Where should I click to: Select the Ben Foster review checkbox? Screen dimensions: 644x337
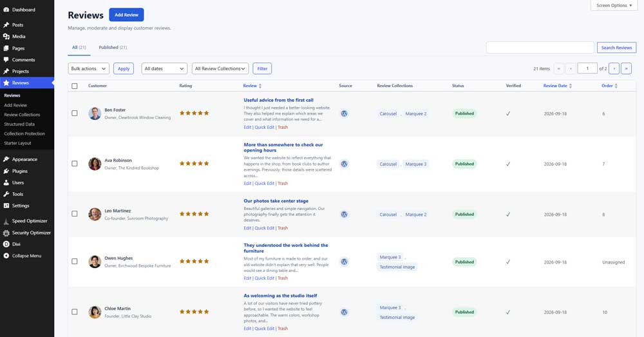point(74,113)
